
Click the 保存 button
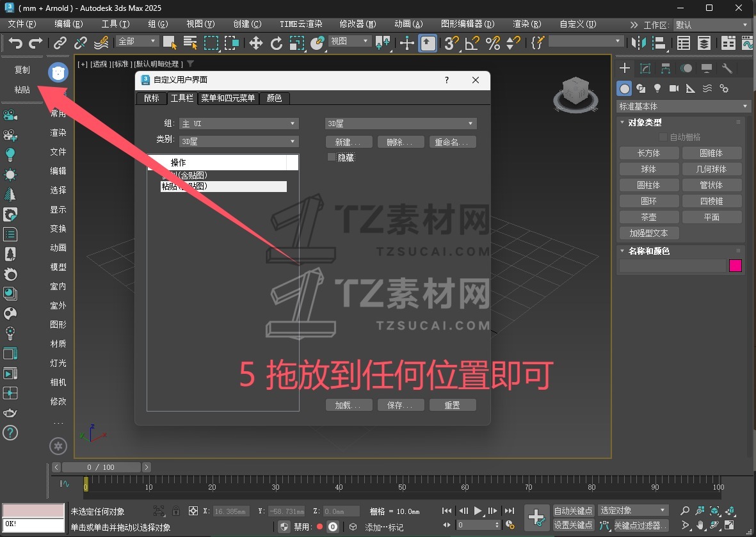[401, 405]
